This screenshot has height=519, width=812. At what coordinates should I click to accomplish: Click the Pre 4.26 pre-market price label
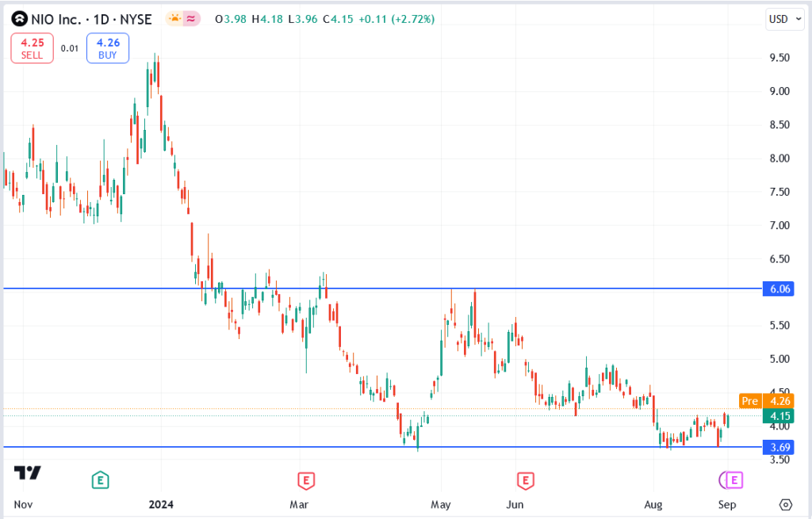click(767, 401)
